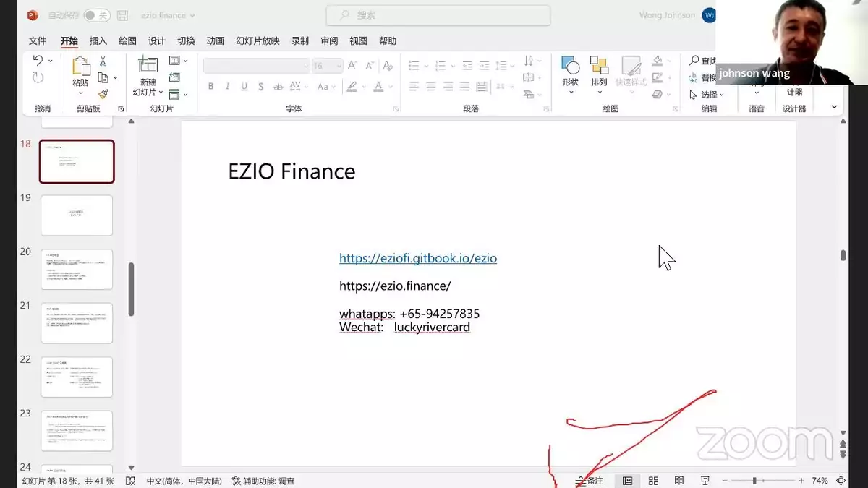Viewport: 868px width, 488px height.
Task: Switch to the Insert tab
Action: point(98,41)
